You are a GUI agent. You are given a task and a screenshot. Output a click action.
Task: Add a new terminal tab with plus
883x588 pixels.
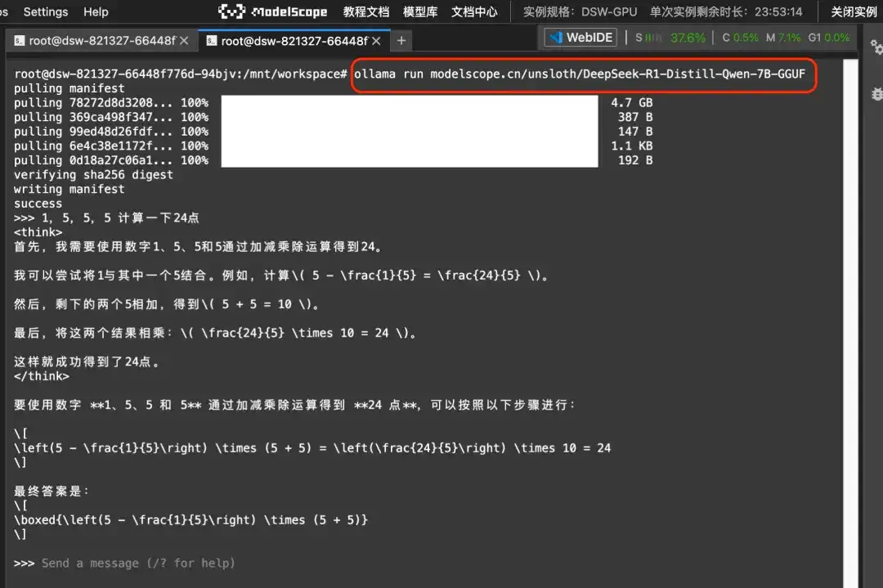pos(401,41)
